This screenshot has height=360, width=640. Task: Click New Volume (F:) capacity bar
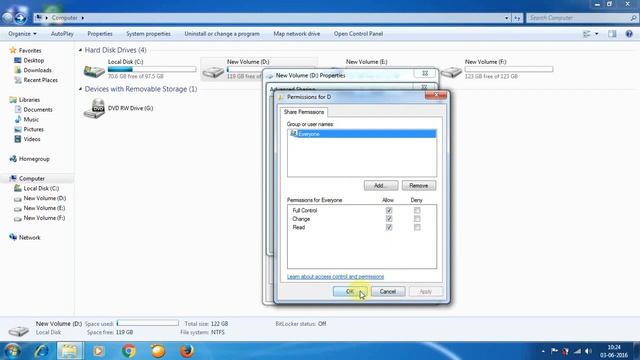pyautogui.click(x=509, y=69)
